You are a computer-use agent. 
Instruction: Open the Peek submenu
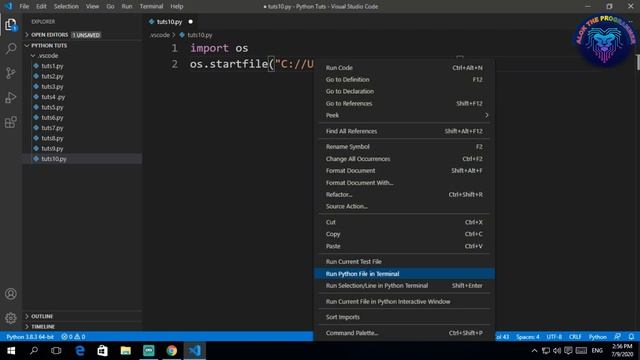pos(404,115)
